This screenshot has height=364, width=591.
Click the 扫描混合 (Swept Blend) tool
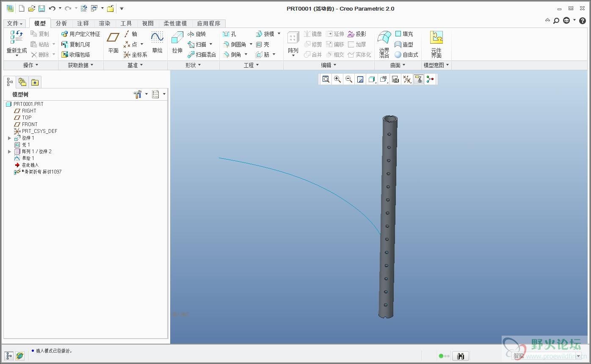[202, 55]
